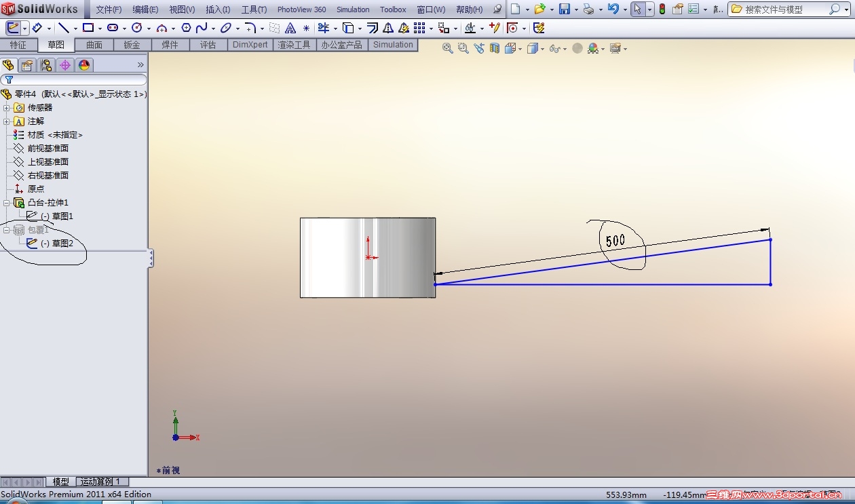
Task: Switch to the 钣金 command tab
Action: coord(132,45)
